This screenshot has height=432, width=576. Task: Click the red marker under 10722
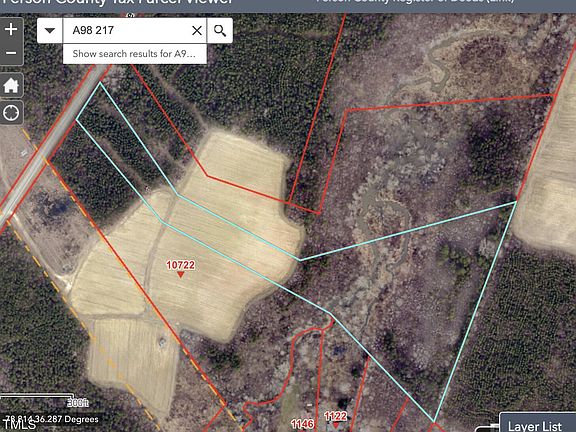[x=180, y=274]
